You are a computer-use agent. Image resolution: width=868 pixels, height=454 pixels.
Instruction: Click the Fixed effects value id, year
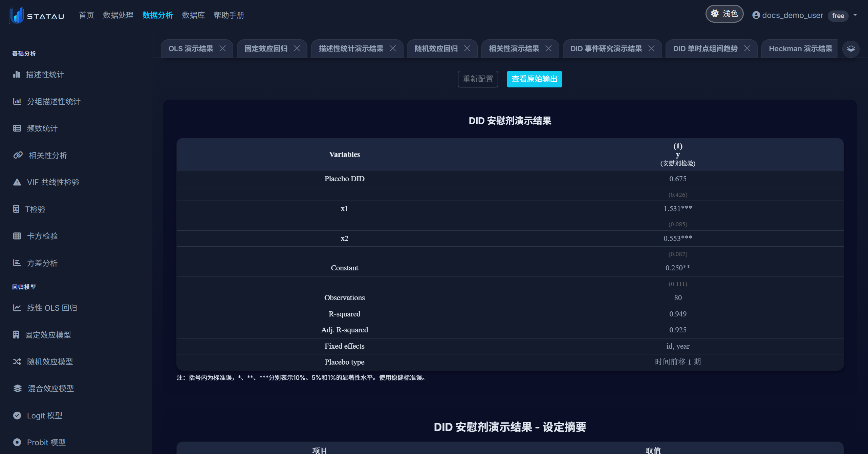point(678,346)
